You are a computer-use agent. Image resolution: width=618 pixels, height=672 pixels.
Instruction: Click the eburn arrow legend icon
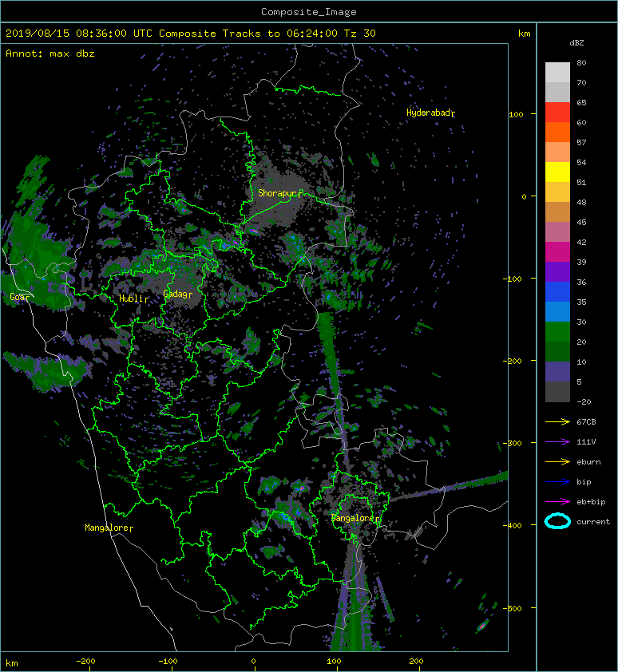tap(557, 462)
